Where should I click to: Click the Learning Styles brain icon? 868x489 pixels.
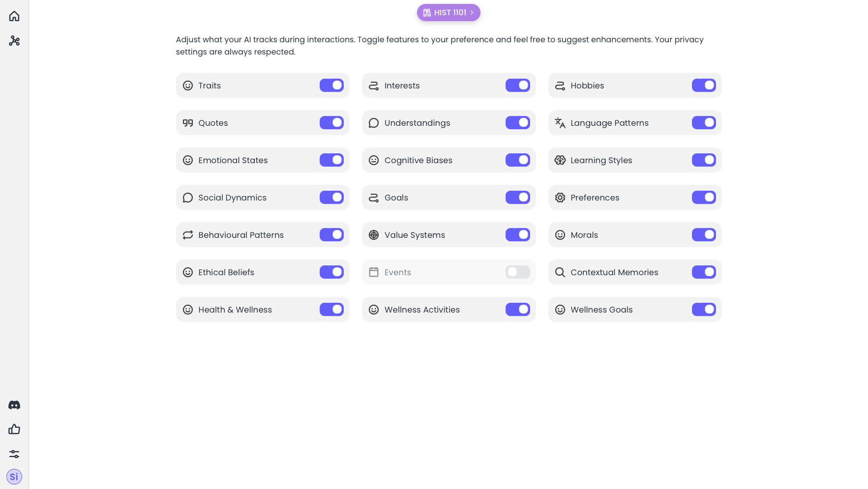click(560, 160)
